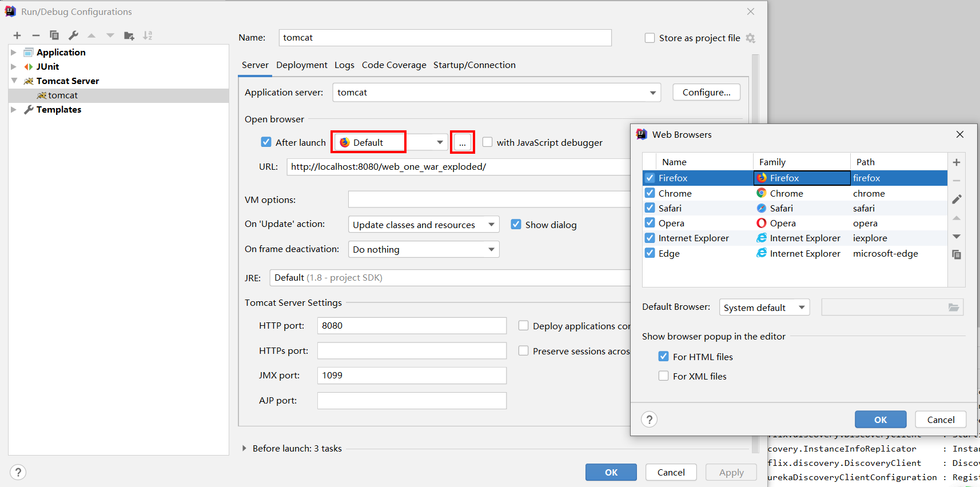Viewport: 980px width, 487px height.
Task: Open Store as project file gear settings
Action: pyautogui.click(x=751, y=38)
